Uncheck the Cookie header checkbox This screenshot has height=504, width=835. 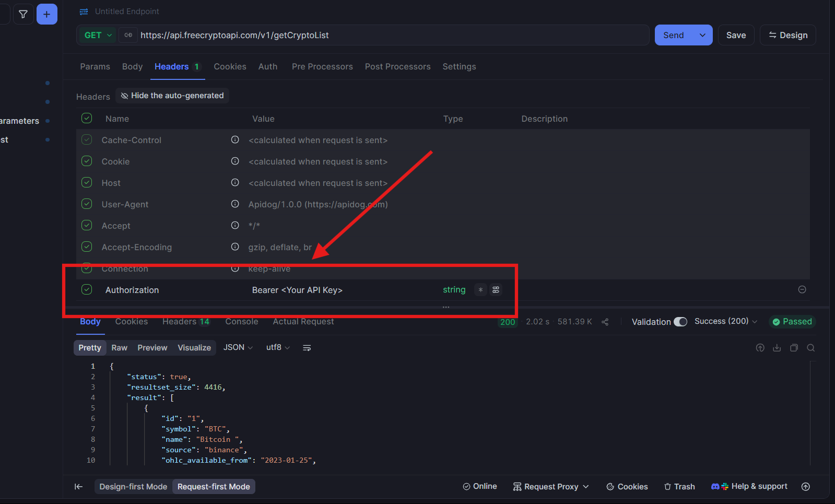pyautogui.click(x=87, y=161)
